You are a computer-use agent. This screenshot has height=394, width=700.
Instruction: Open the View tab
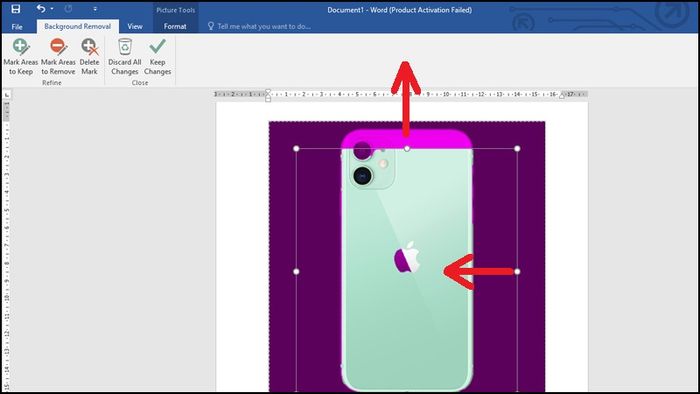point(135,26)
